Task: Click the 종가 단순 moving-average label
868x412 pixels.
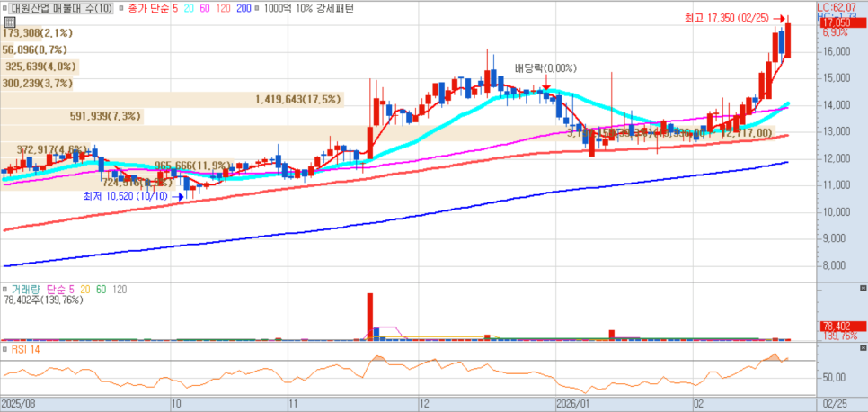Action: (x=149, y=8)
